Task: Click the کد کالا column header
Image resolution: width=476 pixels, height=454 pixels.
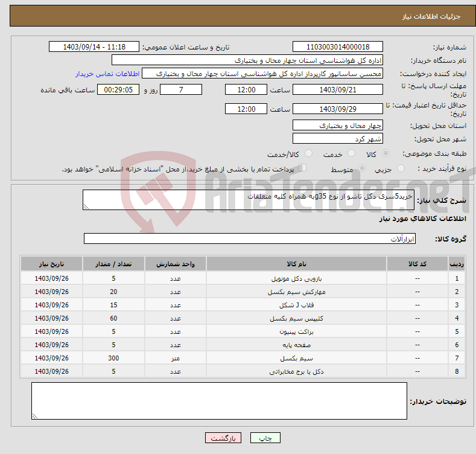Action: click(x=417, y=264)
